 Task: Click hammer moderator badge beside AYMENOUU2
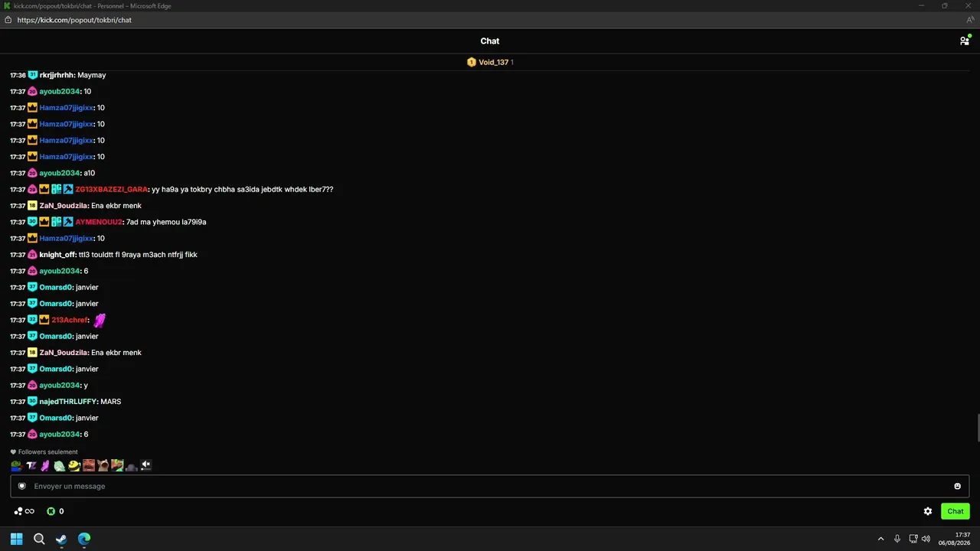point(68,222)
